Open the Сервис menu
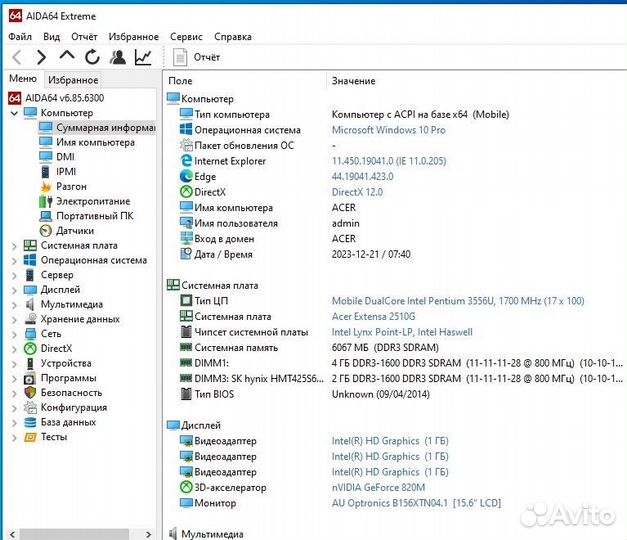Viewport: 627px width, 540px height. click(186, 37)
